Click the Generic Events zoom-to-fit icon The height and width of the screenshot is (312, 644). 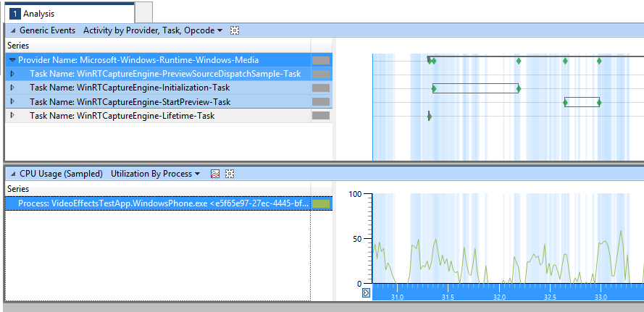[x=235, y=30]
